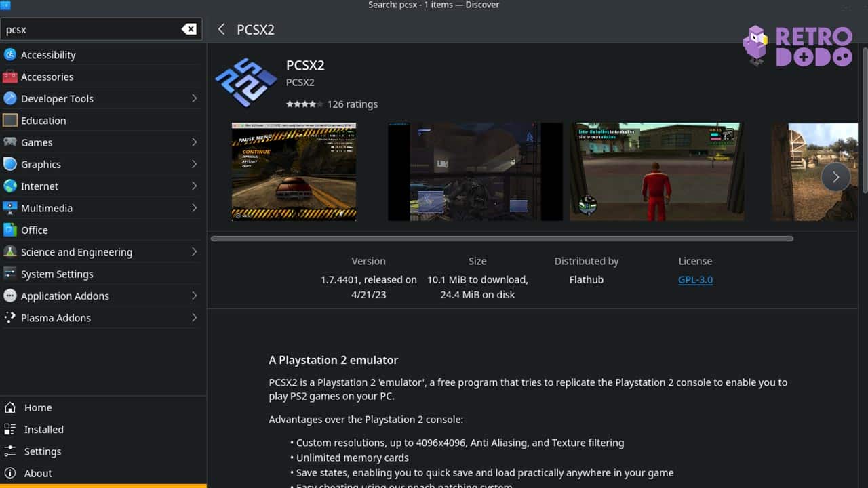Image resolution: width=868 pixels, height=488 pixels.
Task: Expand the Internet category chevron
Action: coord(194,186)
